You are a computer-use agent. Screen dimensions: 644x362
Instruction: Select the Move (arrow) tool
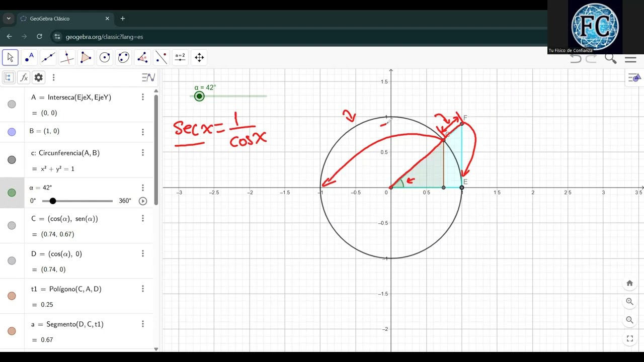(x=10, y=57)
